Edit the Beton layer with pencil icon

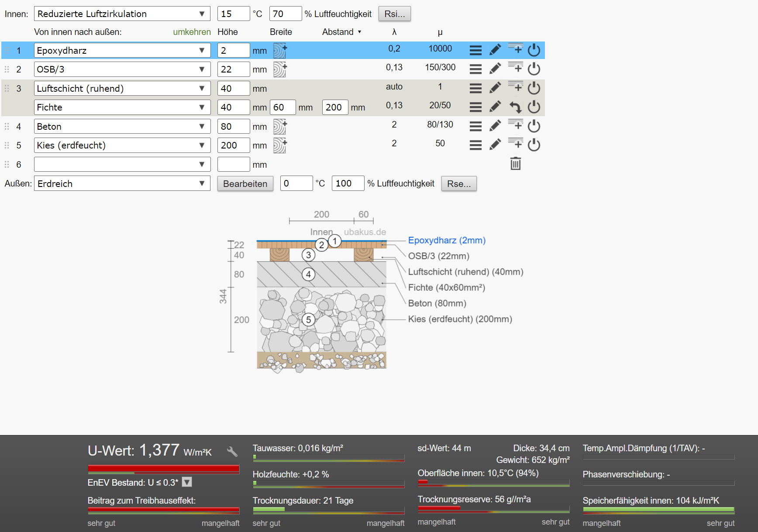coord(495,126)
